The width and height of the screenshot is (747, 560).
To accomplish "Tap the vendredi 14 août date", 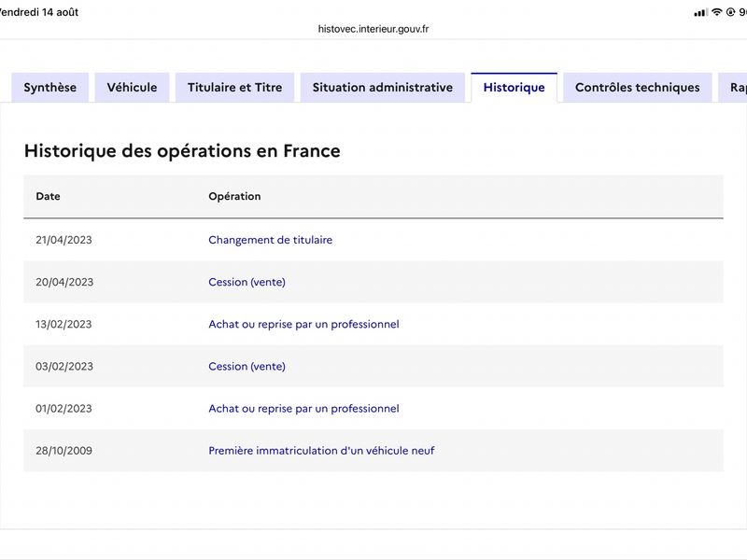I will coord(39,12).
